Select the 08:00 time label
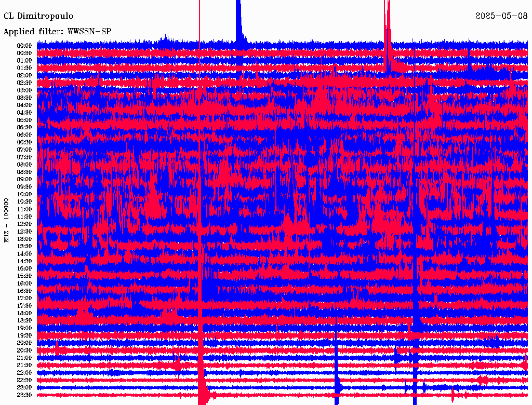 click(x=24, y=165)
